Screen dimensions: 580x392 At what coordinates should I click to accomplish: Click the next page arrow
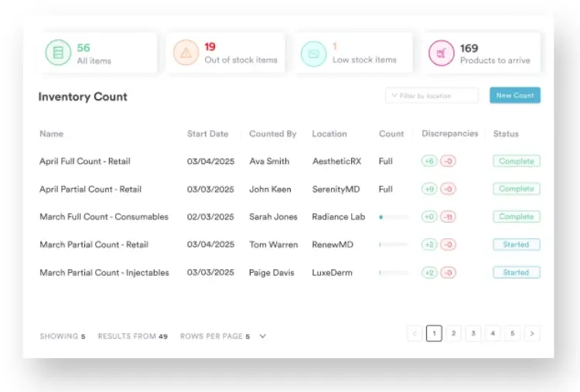(x=532, y=333)
